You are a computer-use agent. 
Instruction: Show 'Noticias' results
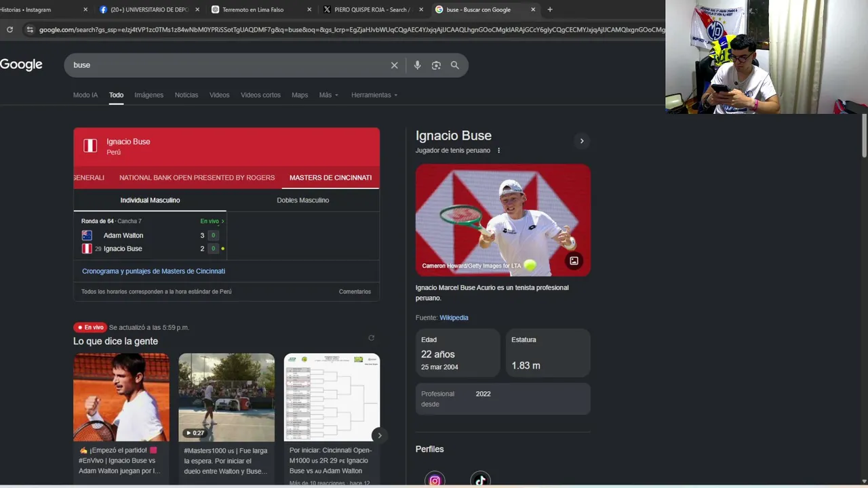pyautogui.click(x=186, y=95)
